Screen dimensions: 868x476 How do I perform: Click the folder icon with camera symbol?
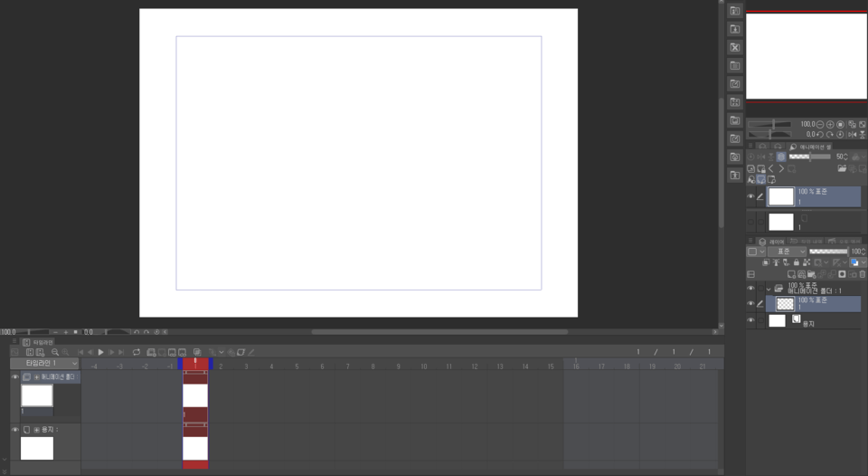tap(734, 157)
